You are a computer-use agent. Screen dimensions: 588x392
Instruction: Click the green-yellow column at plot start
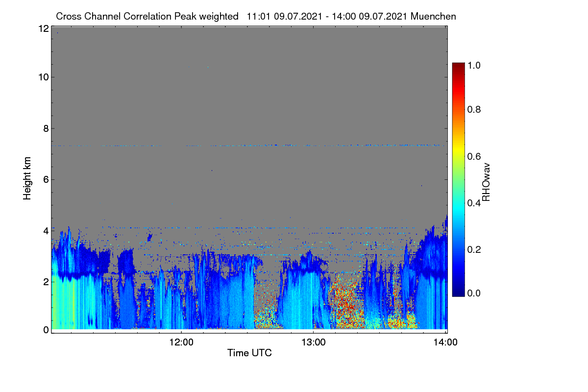click(64, 304)
